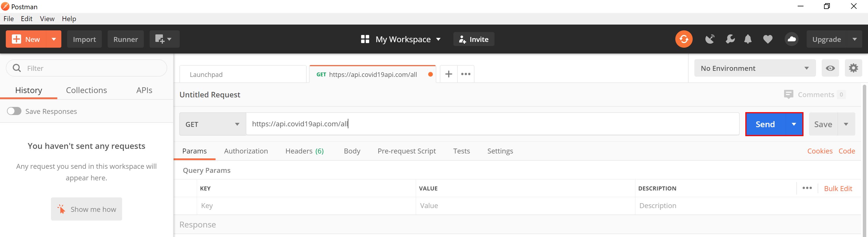Switch to the Authorization tab
Image resolution: width=868 pixels, height=237 pixels.
coord(246,151)
